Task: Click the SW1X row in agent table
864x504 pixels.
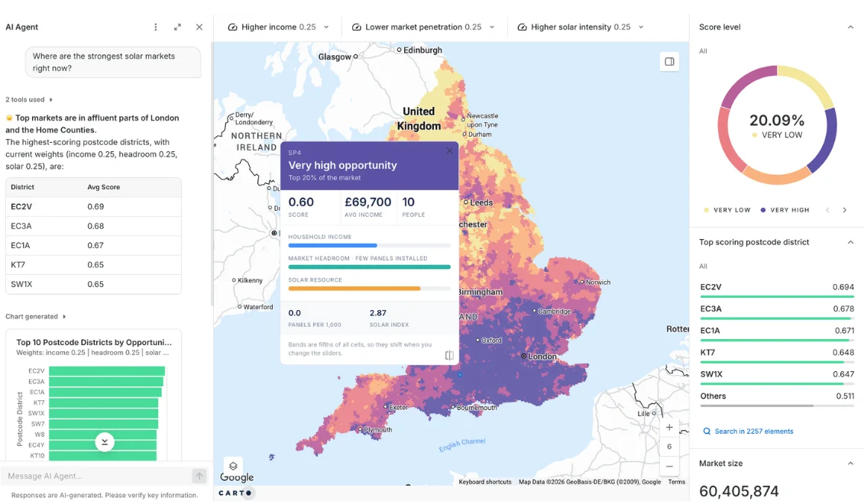Action: click(x=93, y=284)
